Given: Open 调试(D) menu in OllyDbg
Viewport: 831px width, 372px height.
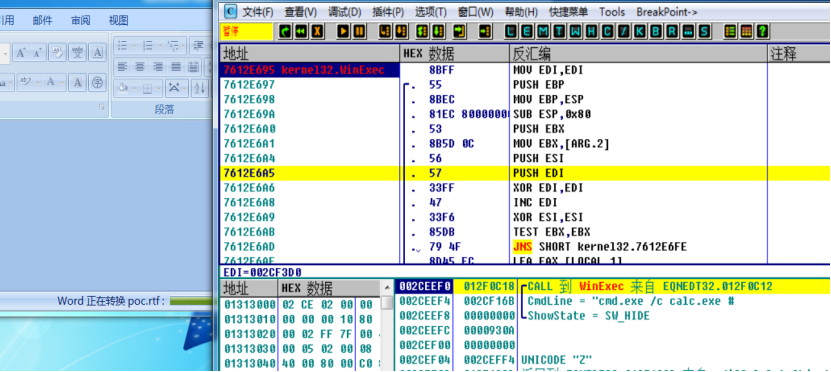Looking at the screenshot, I should [x=344, y=12].
